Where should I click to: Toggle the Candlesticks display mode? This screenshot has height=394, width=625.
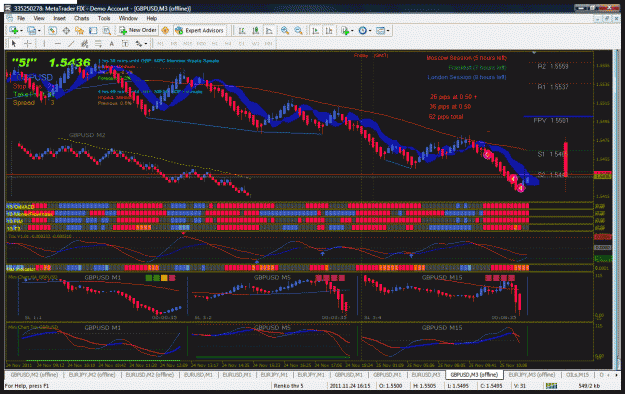click(256, 30)
